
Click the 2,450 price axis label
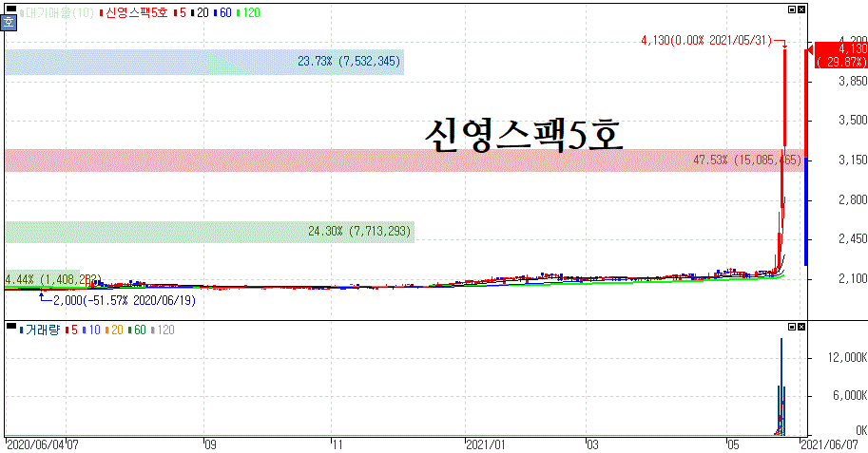[x=853, y=239]
